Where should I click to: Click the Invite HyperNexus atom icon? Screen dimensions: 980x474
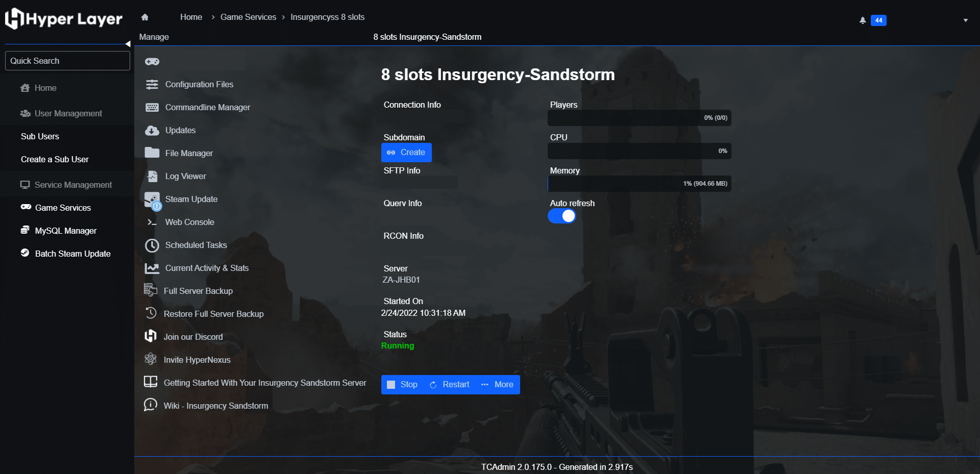coord(151,359)
